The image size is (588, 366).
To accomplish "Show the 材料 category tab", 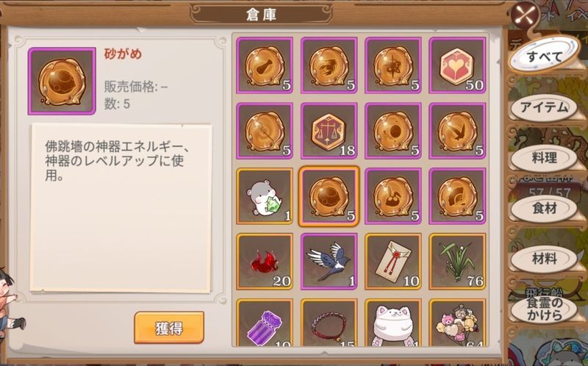I will tap(544, 259).
